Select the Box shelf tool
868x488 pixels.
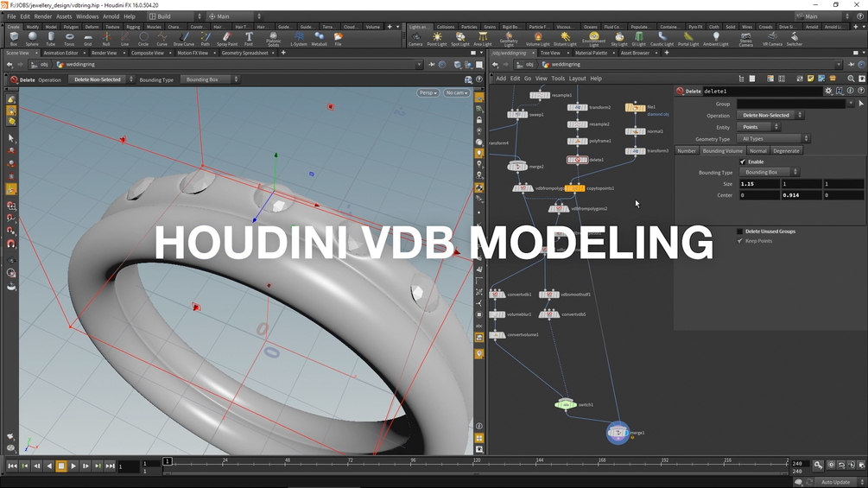(x=14, y=39)
